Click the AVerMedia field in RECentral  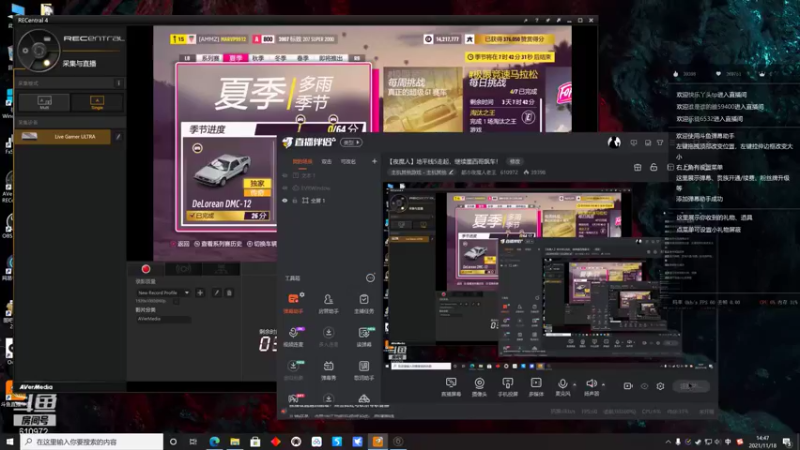163,319
